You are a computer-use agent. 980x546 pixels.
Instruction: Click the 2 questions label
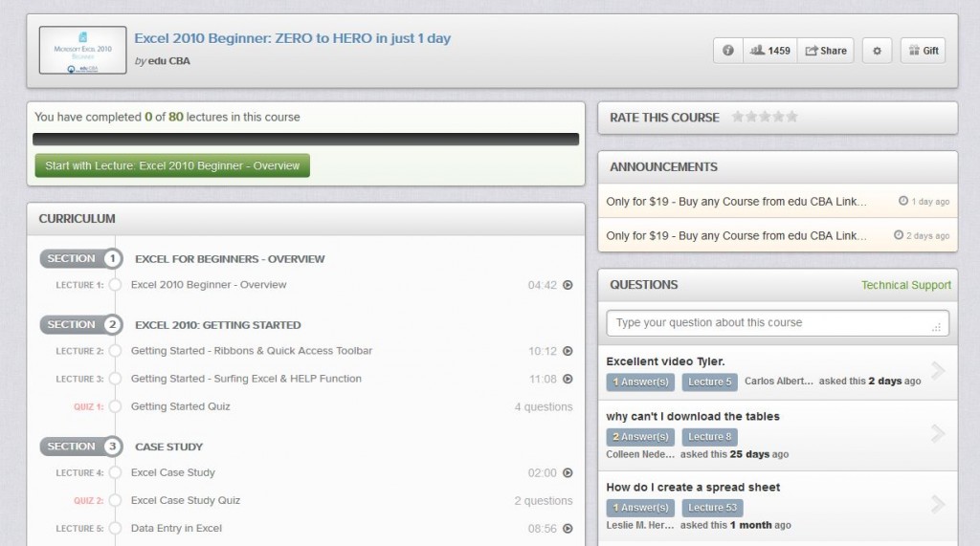pos(544,500)
